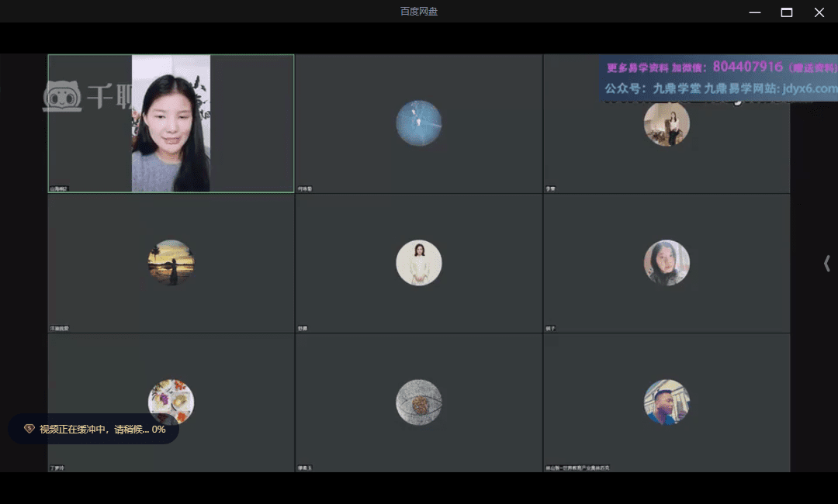Click the avatar of woman sitting indoors
The height and width of the screenshot is (504, 838).
pyautogui.click(x=667, y=123)
